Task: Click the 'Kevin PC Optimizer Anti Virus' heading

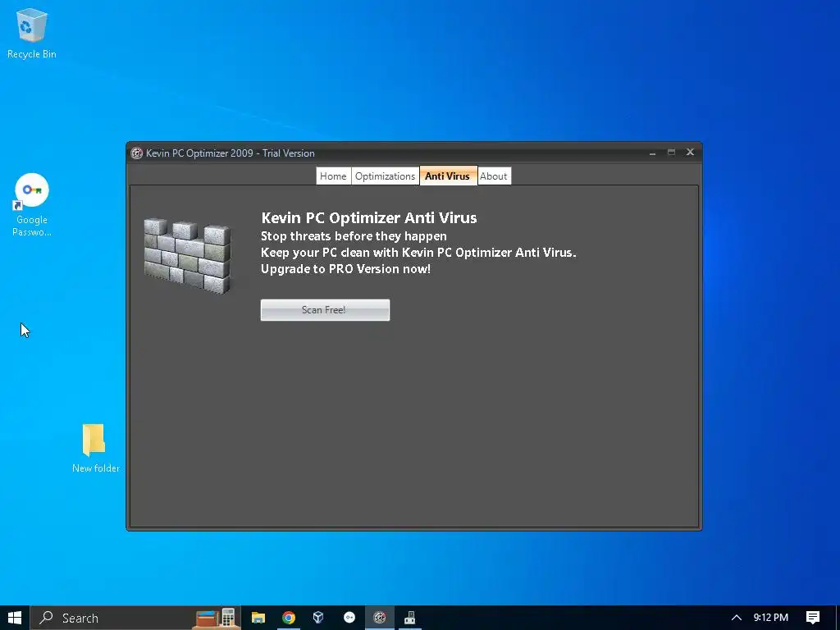Action: pos(368,218)
